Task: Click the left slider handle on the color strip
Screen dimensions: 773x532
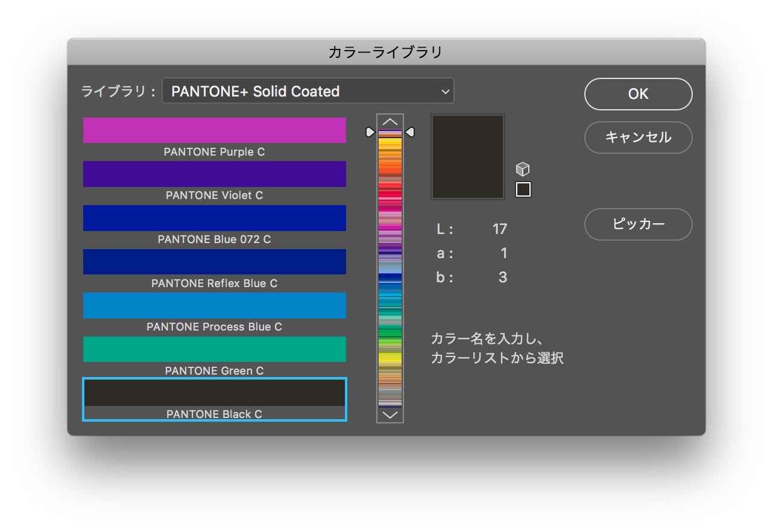Action: (370, 132)
